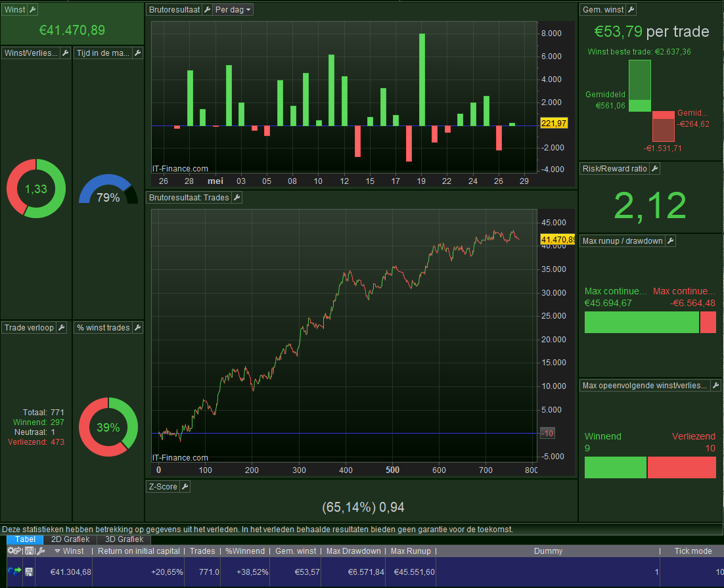
Task: Click the Return on initial capital column header
Action: tap(139, 551)
